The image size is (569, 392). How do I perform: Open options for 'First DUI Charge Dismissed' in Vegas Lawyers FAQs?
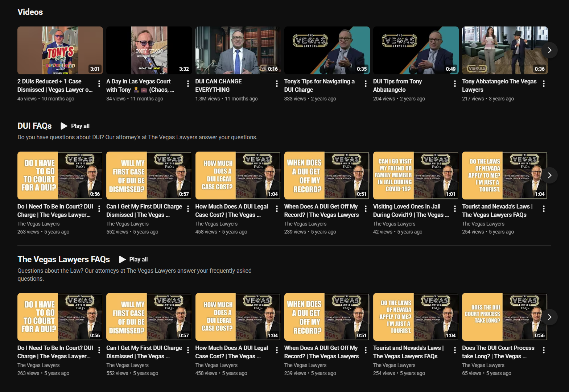tap(188, 350)
